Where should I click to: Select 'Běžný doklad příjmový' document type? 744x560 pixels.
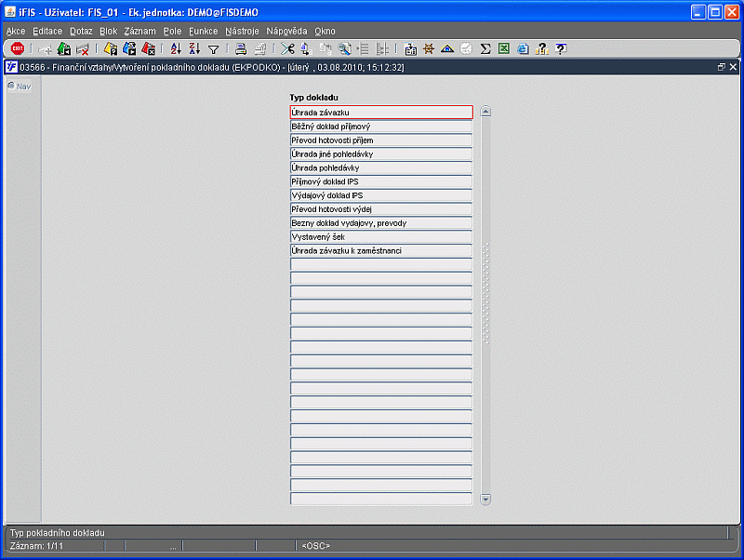click(x=381, y=127)
